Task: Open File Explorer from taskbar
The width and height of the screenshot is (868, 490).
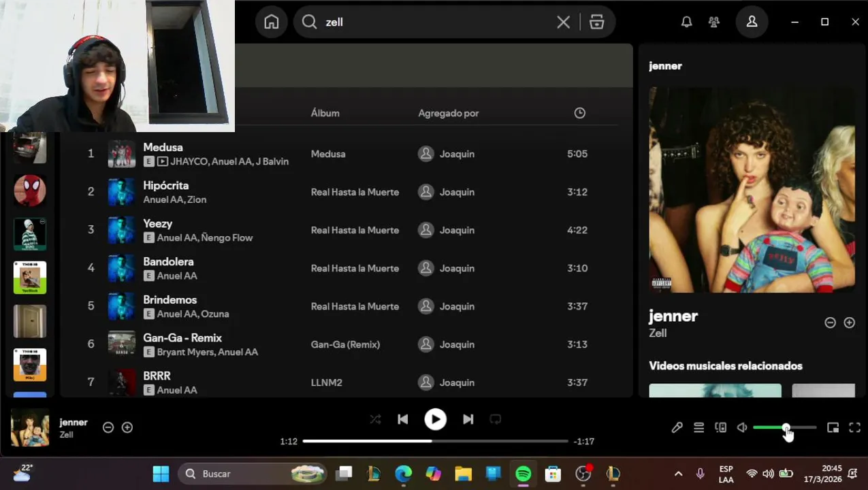Action: tap(463, 474)
